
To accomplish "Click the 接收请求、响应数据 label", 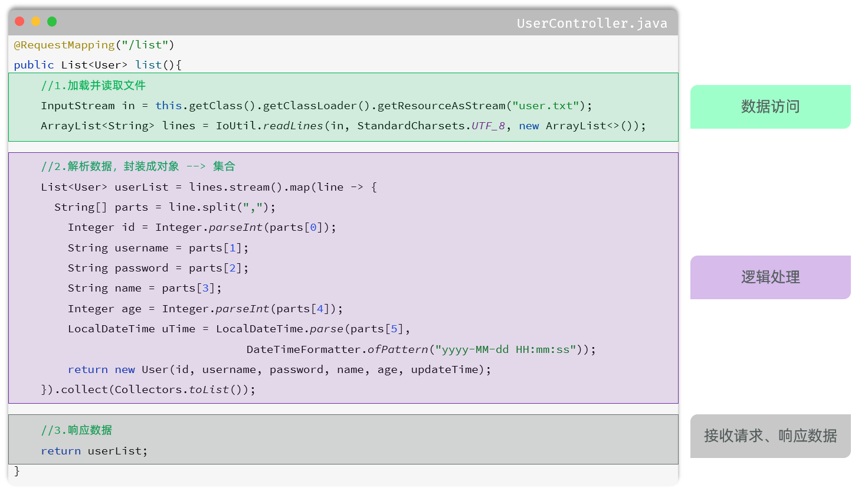I will [x=770, y=436].
